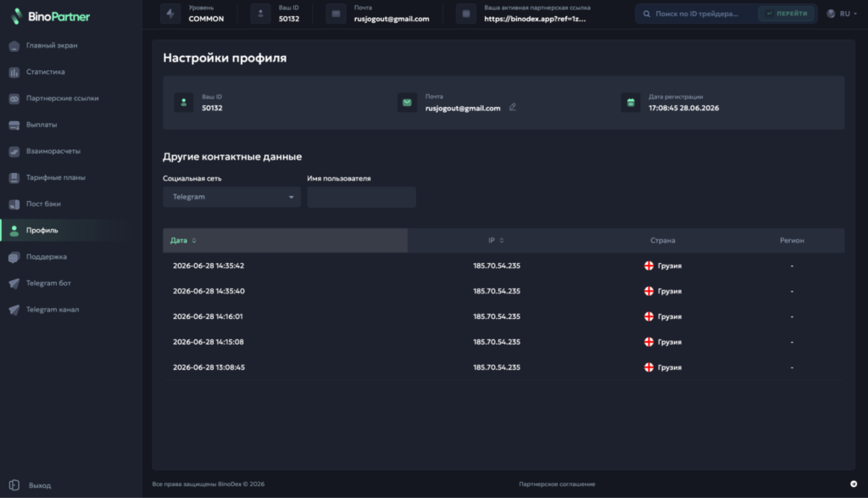Click the email rusjogout@gmail.com in profile card
The height and width of the screenshot is (498, 868).
click(463, 109)
